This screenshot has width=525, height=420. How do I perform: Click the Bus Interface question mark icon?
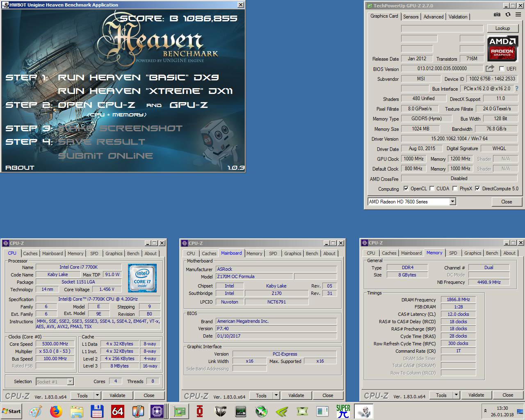pos(516,89)
